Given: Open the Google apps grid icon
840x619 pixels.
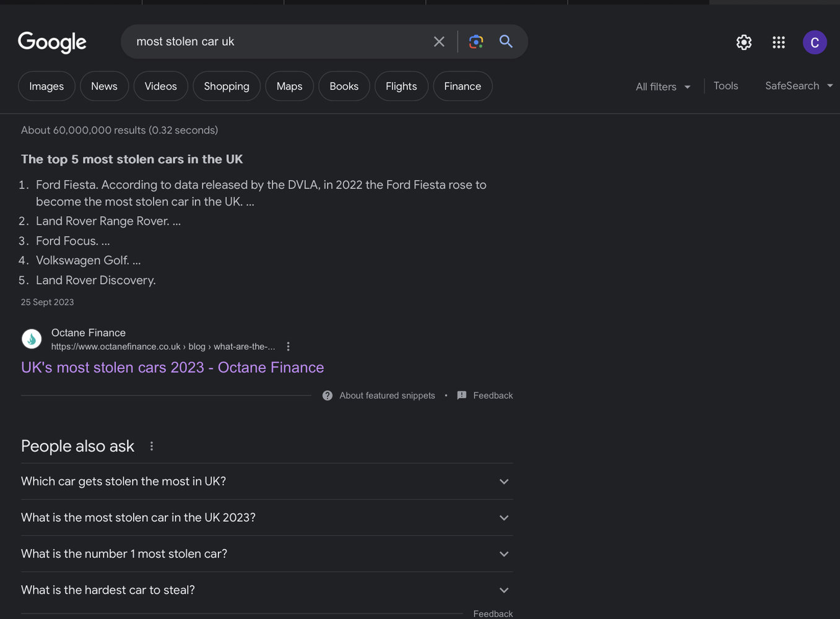Looking at the screenshot, I should pos(779,42).
